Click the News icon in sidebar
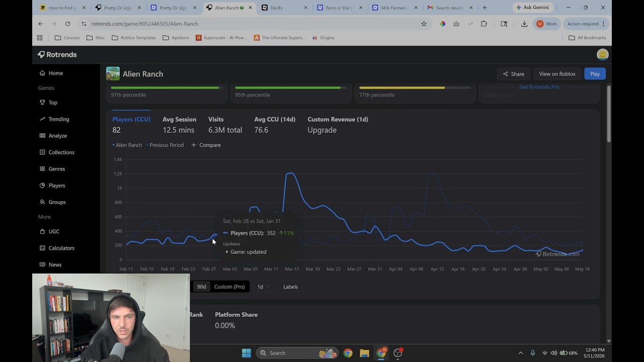The height and width of the screenshot is (362, 644). pyautogui.click(x=42, y=264)
